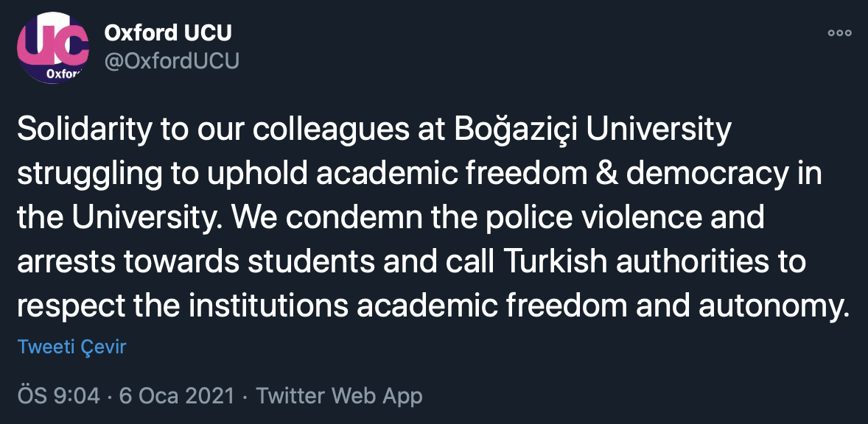Click the ÖS 9:04 timestamp
The width and height of the screenshot is (868, 424).
point(59,396)
